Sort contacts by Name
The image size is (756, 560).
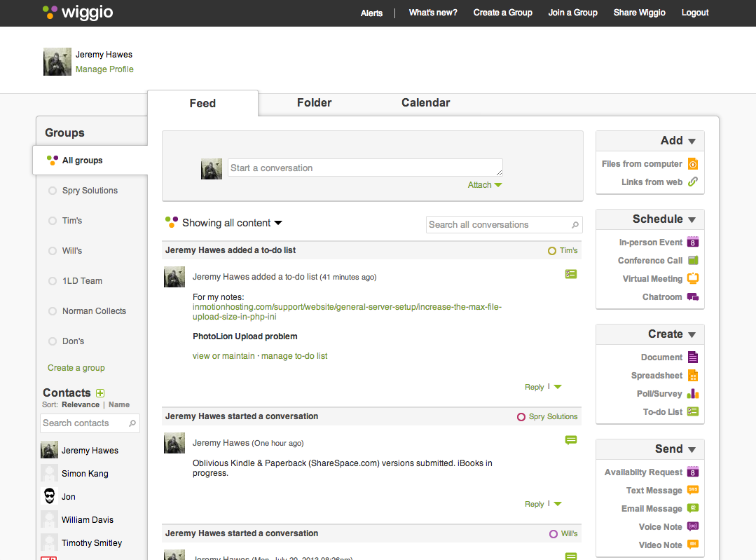pyautogui.click(x=119, y=404)
